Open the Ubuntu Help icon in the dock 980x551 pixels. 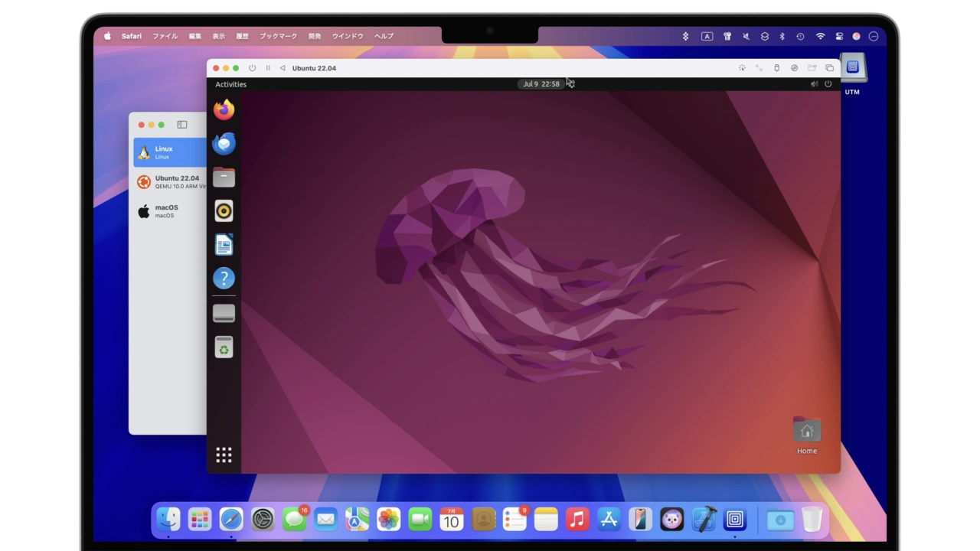(224, 278)
